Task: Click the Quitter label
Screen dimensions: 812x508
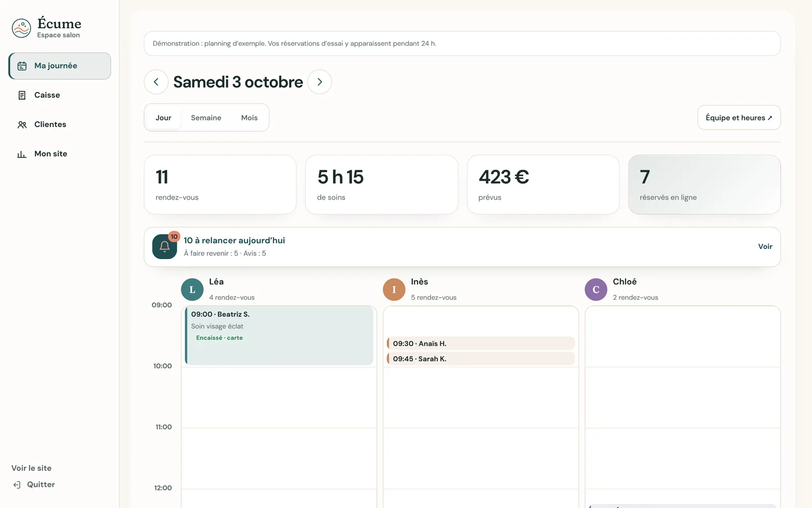Action: [41, 485]
